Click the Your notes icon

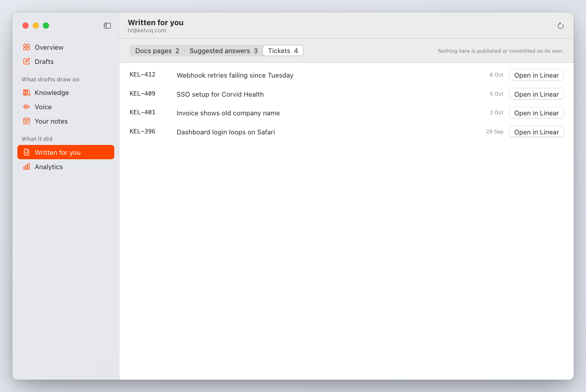27,121
